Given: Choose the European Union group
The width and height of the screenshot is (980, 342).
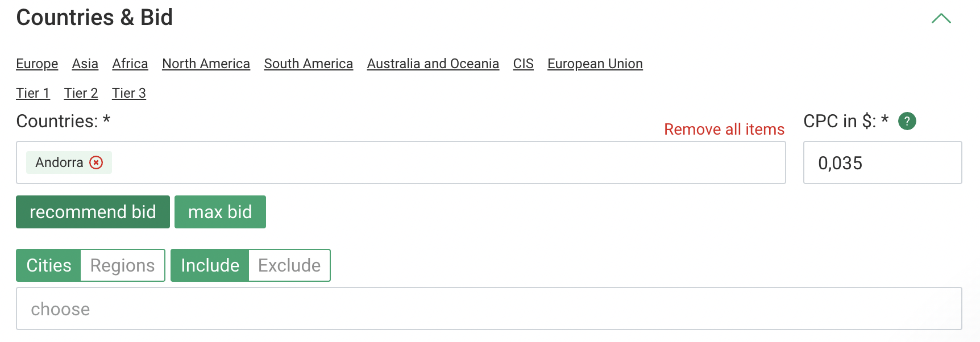Looking at the screenshot, I should coord(595,64).
